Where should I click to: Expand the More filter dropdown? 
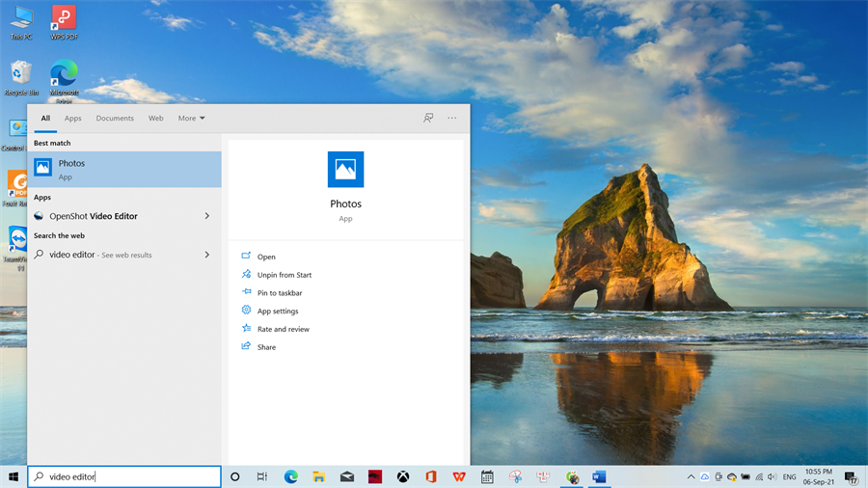point(191,119)
